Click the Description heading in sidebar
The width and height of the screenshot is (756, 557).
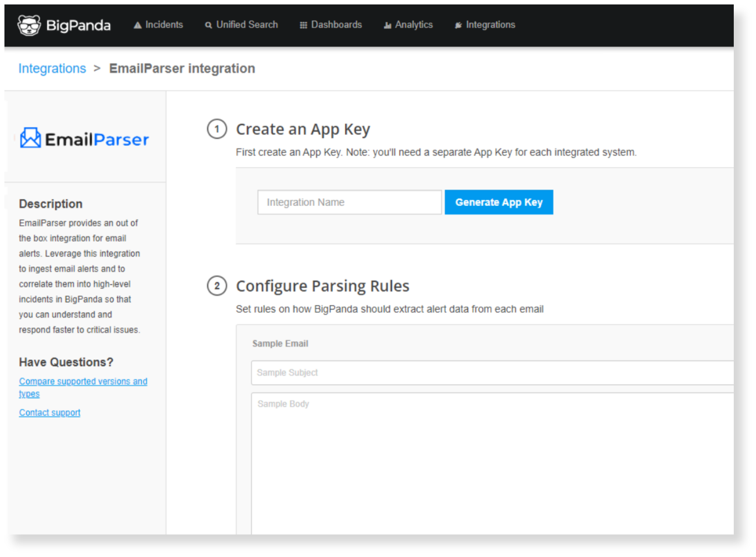[x=51, y=204]
